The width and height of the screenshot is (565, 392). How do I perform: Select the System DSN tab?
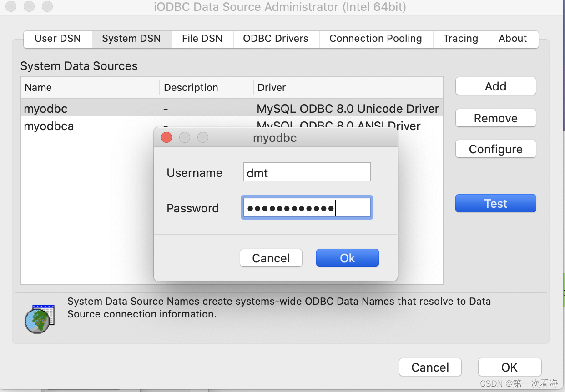(x=131, y=39)
